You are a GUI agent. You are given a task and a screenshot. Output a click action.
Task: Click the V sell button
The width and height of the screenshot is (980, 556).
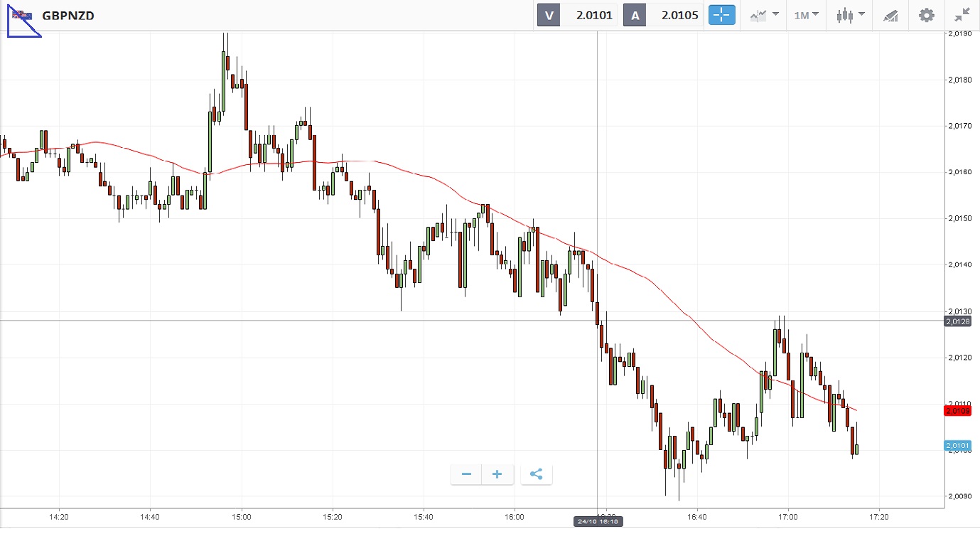point(549,15)
